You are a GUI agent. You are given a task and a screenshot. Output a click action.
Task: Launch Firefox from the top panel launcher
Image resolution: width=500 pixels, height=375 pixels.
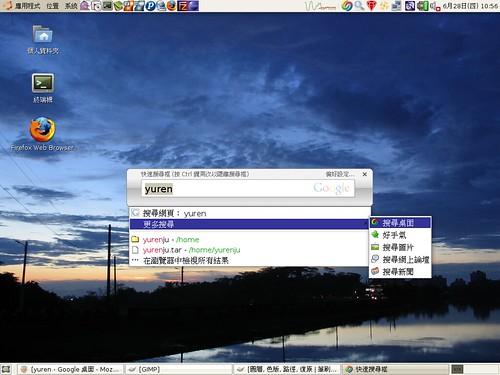171,5
